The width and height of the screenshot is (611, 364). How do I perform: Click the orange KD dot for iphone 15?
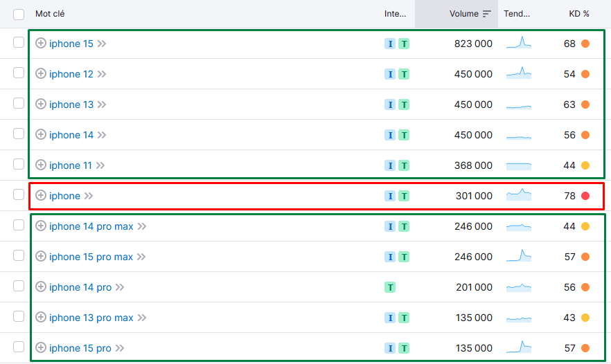tap(585, 44)
